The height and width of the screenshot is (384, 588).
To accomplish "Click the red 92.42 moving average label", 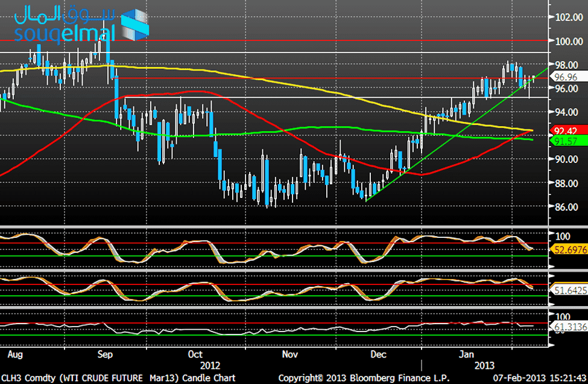I will coord(568,130).
